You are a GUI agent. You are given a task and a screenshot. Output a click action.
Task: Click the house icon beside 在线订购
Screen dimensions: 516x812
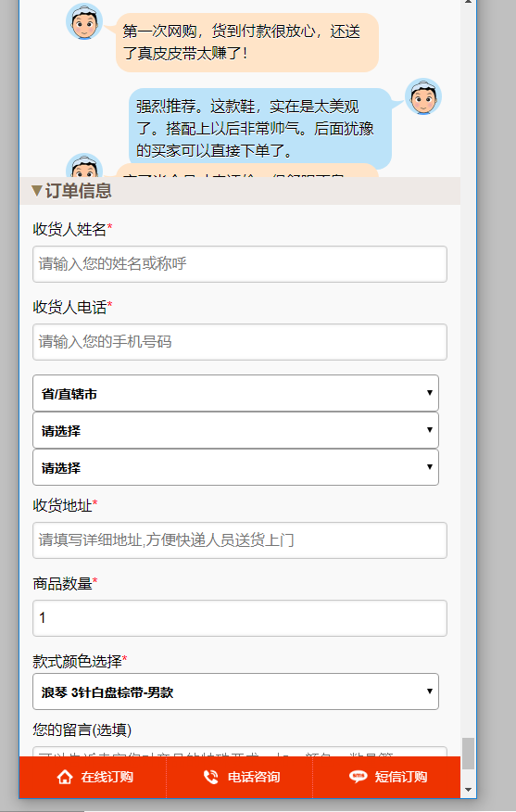click(65, 777)
